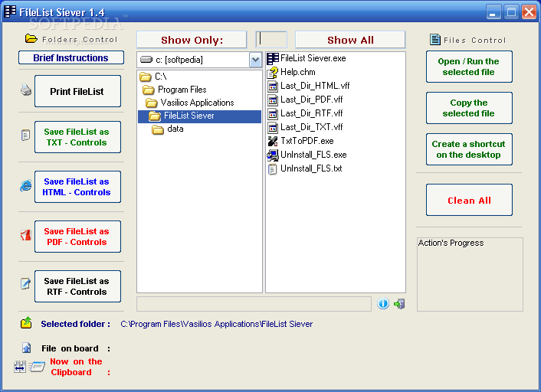541x392 pixels.
Task: Select the data folder name
Action: point(175,129)
